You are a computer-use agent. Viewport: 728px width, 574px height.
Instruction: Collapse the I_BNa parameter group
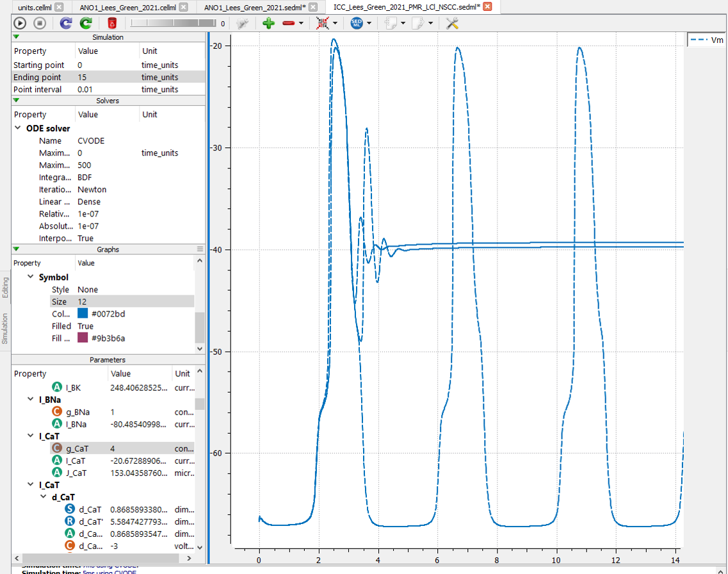[30, 399]
